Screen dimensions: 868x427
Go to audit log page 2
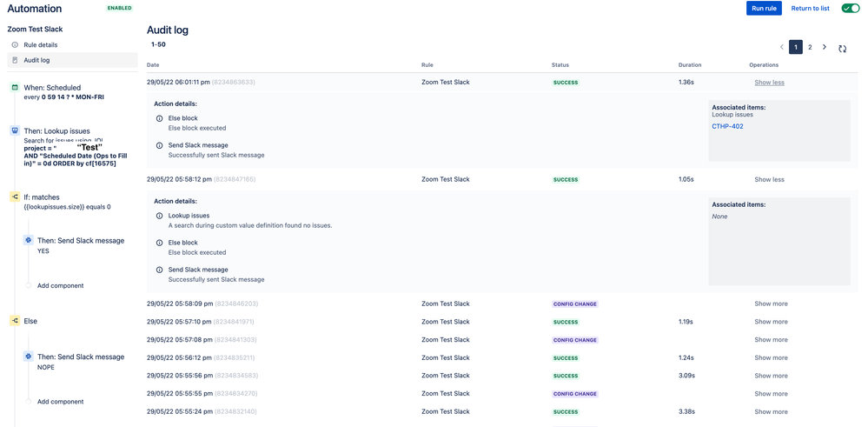(810, 48)
